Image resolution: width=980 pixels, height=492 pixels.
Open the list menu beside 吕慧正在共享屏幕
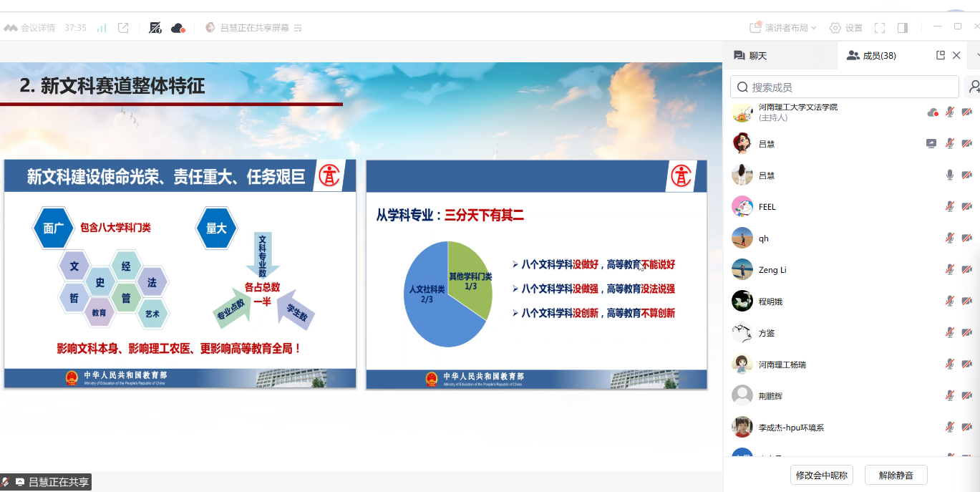click(x=298, y=28)
